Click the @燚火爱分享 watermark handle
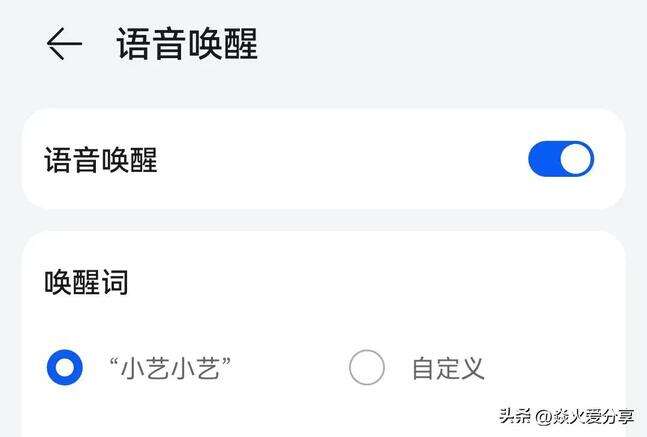 click(584, 415)
